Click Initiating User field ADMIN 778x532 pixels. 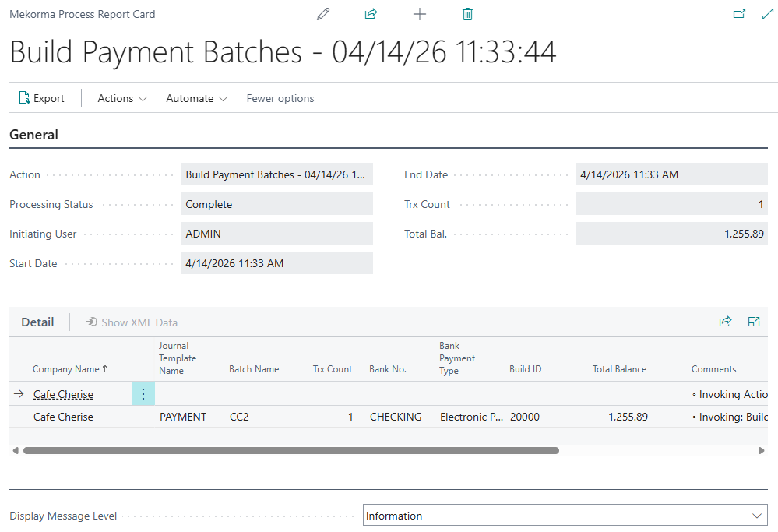tap(277, 234)
